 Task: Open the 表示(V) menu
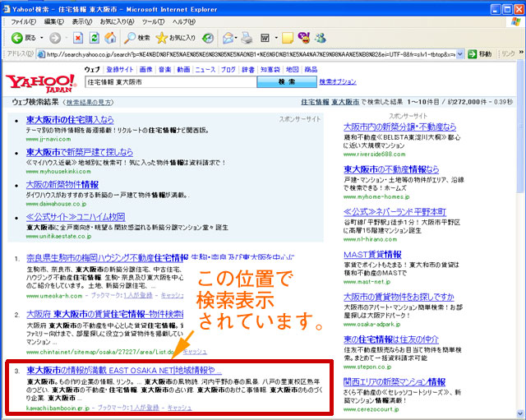[82, 22]
